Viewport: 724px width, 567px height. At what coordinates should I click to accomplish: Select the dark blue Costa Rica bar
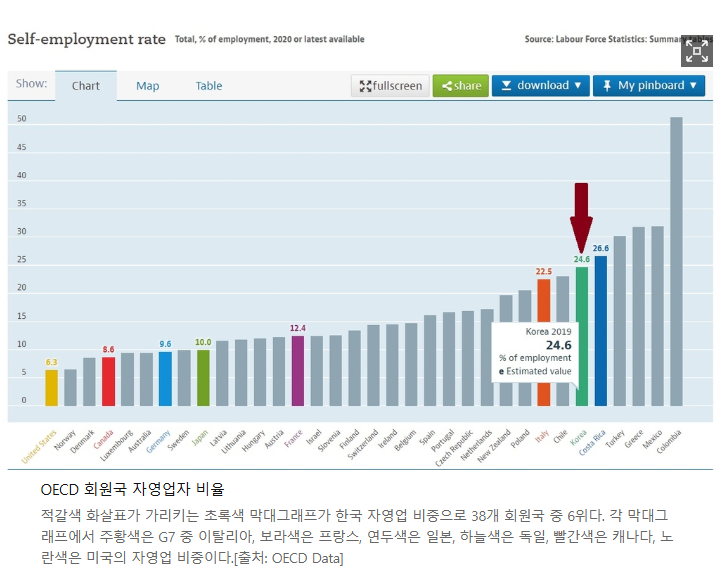click(601, 331)
